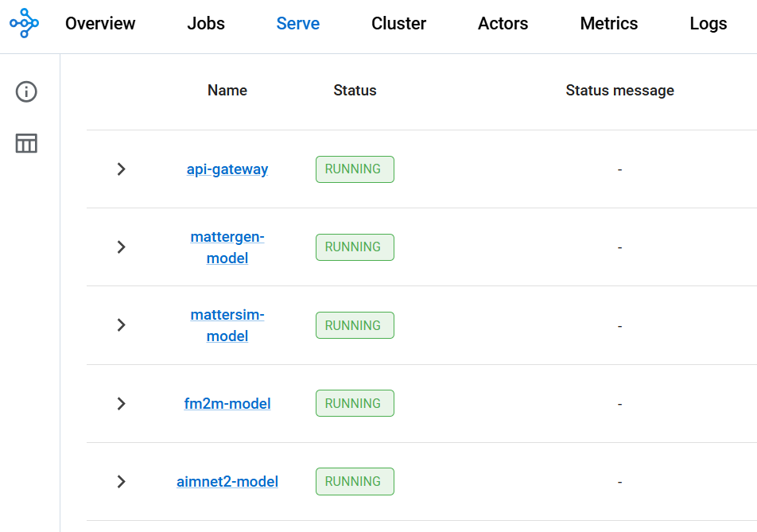Select the Serve tab
Image resolution: width=757 pixels, height=532 pixels.
(x=298, y=23)
